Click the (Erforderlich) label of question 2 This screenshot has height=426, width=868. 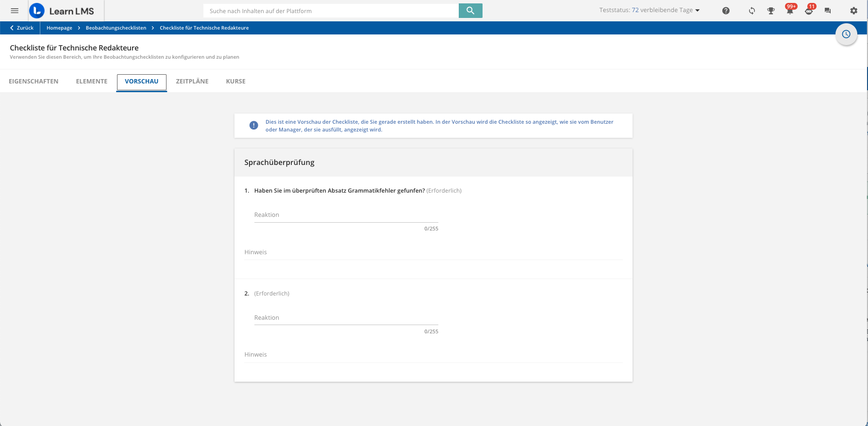click(272, 294)
